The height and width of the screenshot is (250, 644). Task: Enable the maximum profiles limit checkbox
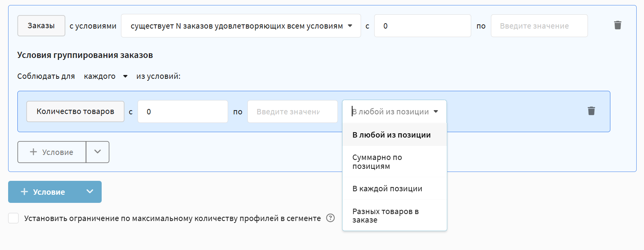[14, 218]
